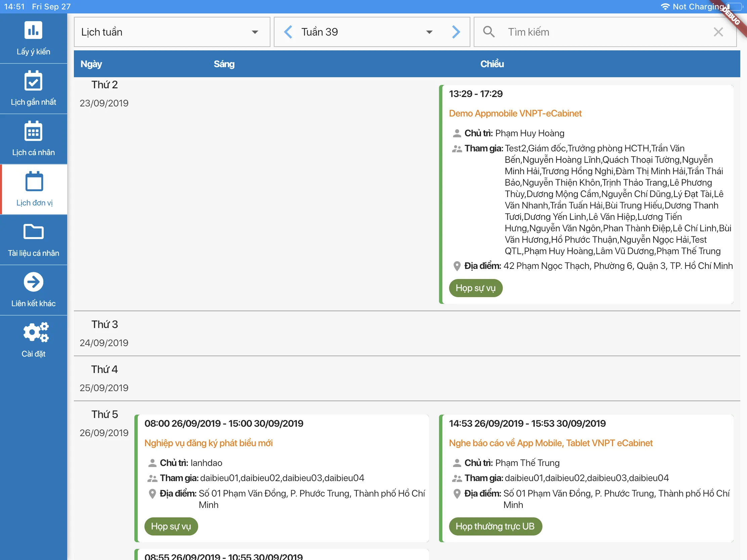Image resolution: width=747 pixels, height=560 pixels.
Task: Click the date 23/09/2019
Action: (104, 103)
